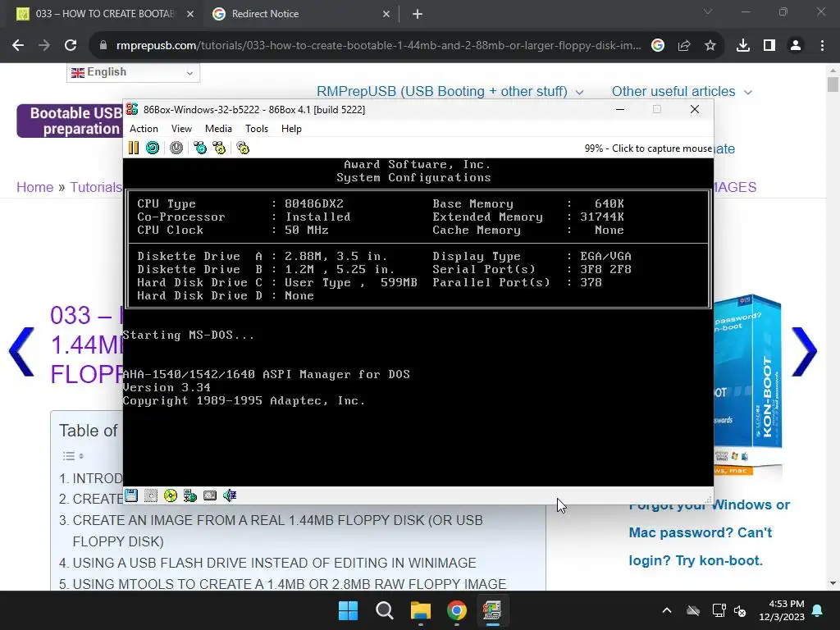Go to next article with right arrow
Screen dimensions: 840x630
click(x=804, y=351)
